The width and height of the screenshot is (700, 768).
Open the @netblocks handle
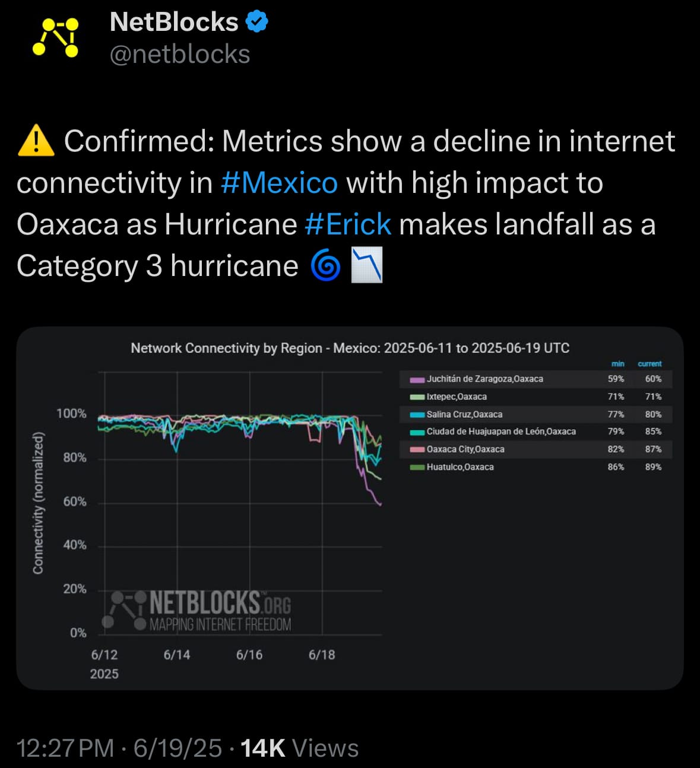180,55
